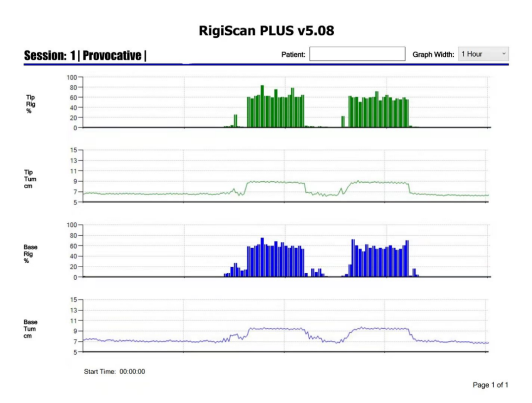Click the Base Tum cm axis label

[x=30, y=329]
